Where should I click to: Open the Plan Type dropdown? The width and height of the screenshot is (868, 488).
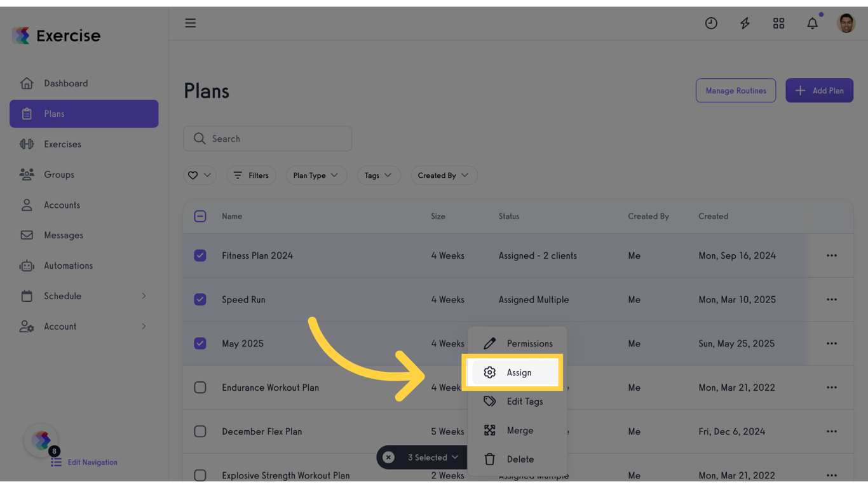(316, 175)
